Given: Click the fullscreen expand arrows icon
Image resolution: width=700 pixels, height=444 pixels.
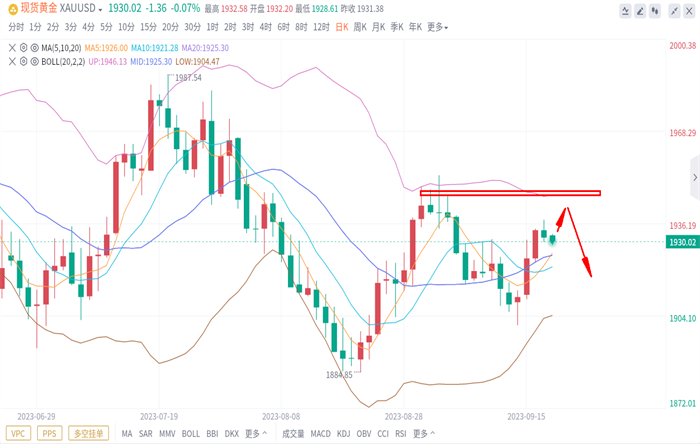Looking at the screenshot, I should pos(675,11).
